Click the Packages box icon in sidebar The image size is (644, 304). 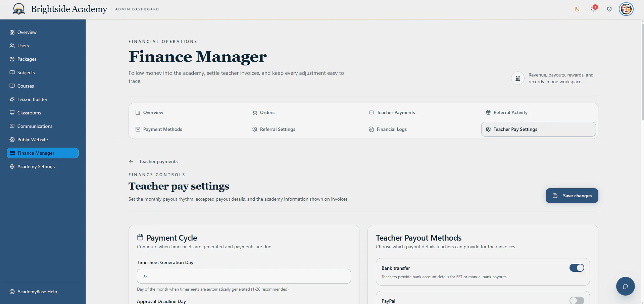tap(12, 59)
